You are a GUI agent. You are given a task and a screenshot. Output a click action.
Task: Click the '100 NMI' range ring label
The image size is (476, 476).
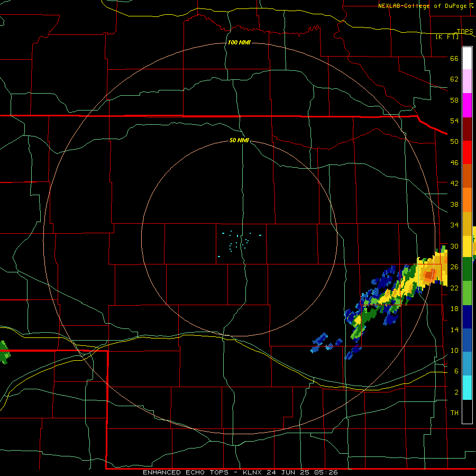[x=239, y=42]
